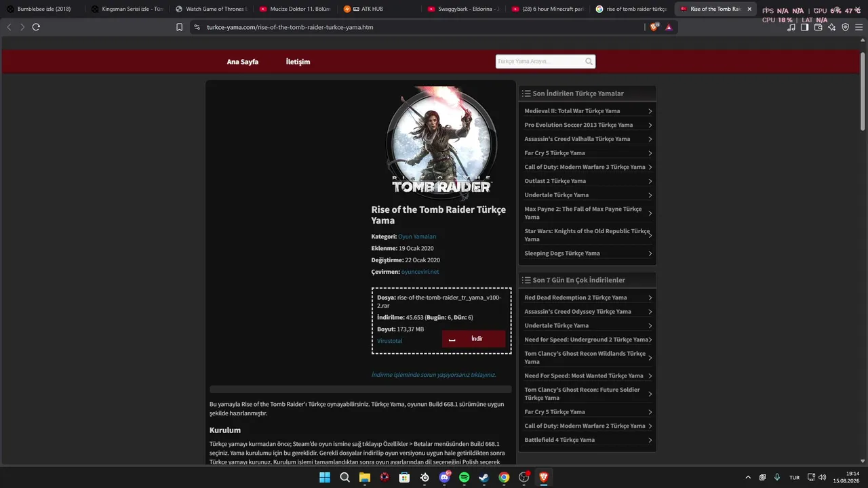Open OBS Studio from the taskbar
The width and height of the screenshot is (868, 488).
tap(524, 477)
